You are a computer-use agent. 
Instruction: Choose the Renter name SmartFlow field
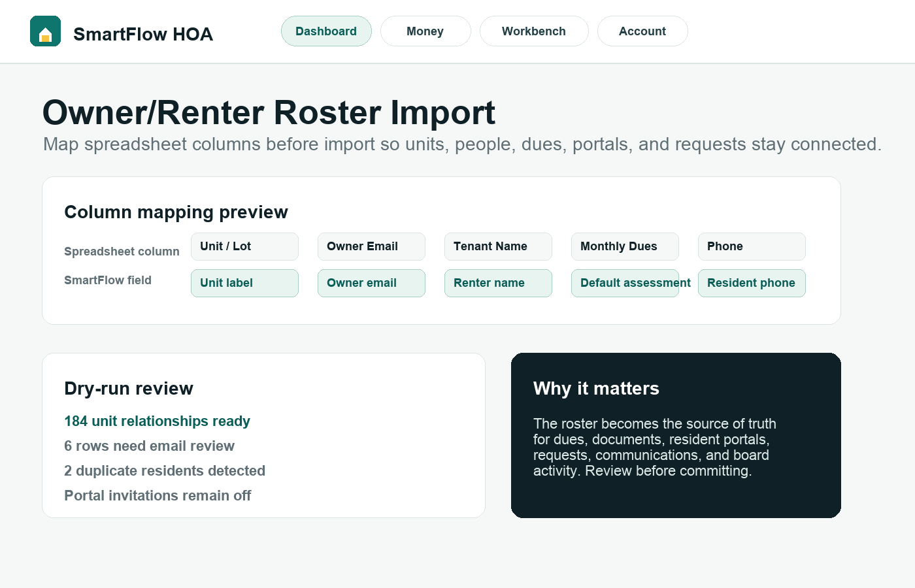[x=498, y=283]
